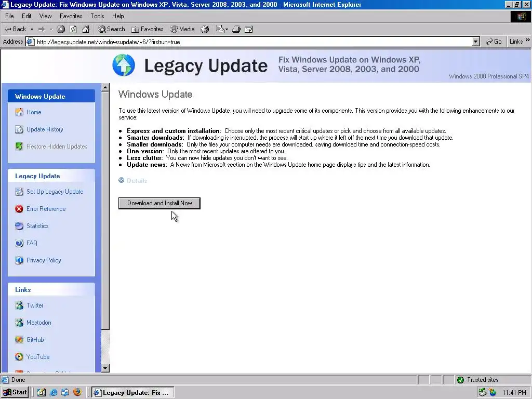
Task: Click the History toolbar icon
Action: [x=205, y=30]
